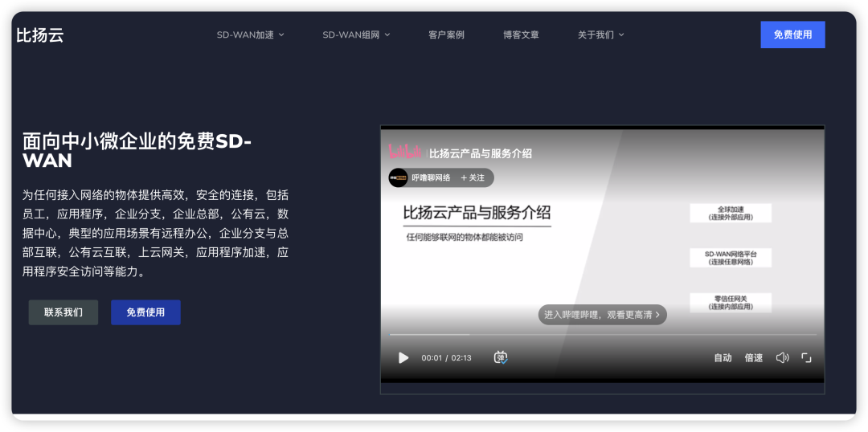
Task: Open the 倍速 playback speed option
Action: click(x=753, y=358)
